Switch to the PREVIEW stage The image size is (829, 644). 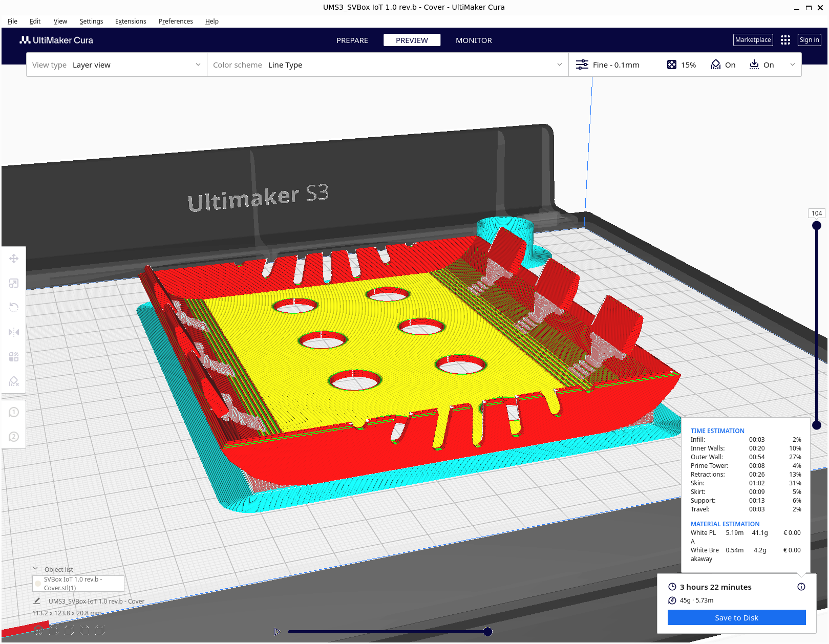point(412,40)
